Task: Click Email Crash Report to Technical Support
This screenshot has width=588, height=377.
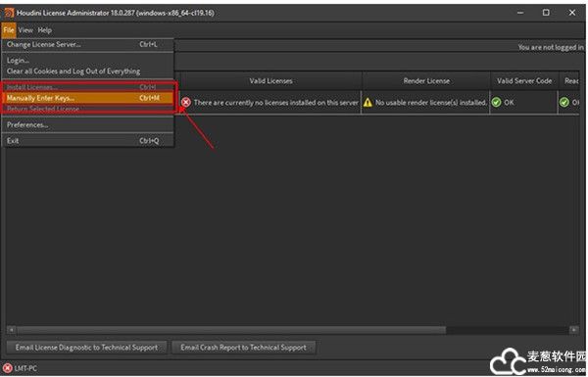Action: (x=243, y=348)
